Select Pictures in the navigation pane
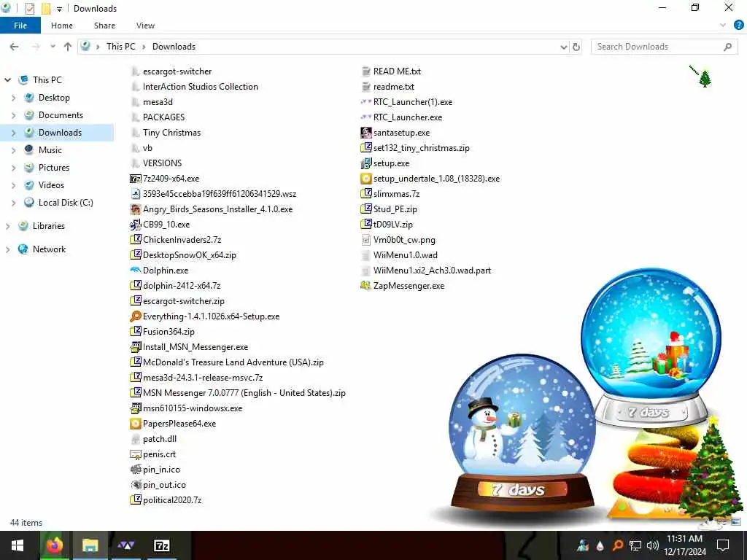This screenshot has height=560, width=747. coord(54,168)
